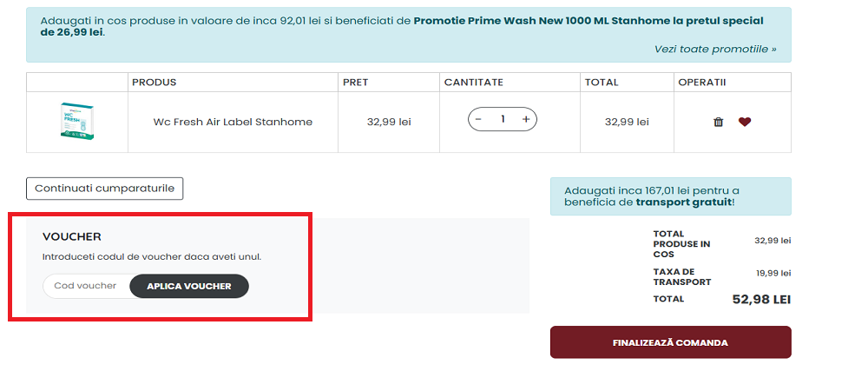This screenshot has height=391, width=868.
Task: Click FINALIZEAZĂ COMANDA button
Action: click(670, 342)
